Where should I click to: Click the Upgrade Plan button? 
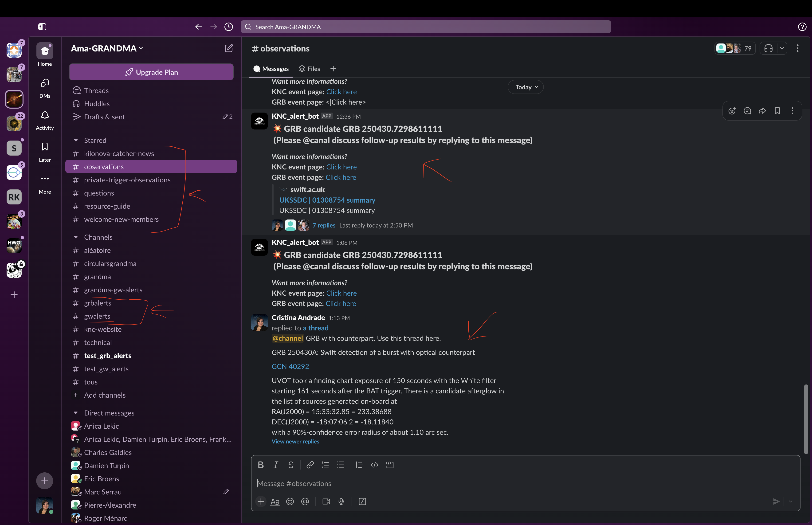coord(151,72)
